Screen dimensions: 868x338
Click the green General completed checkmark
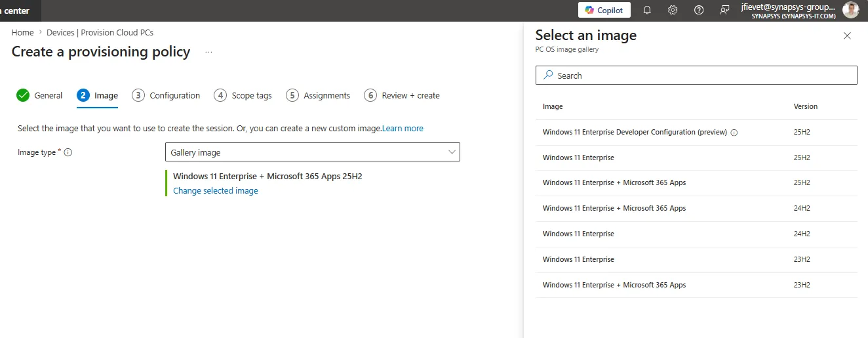(23, 95)
